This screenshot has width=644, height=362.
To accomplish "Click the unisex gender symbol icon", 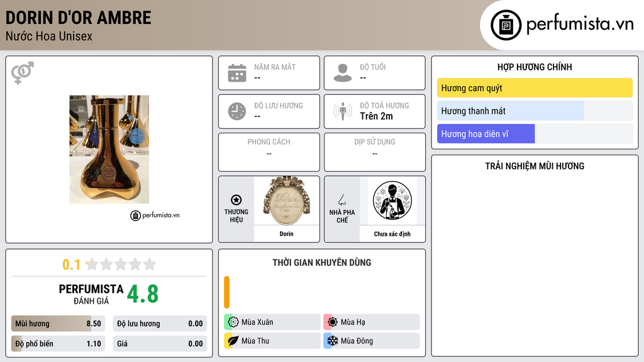I will pyautogui.click(x=23, y=73).
